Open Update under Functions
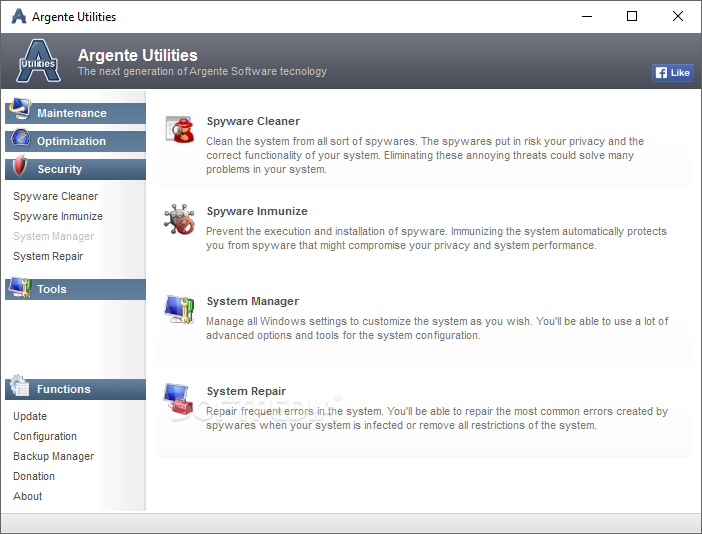The width and height of the screenshot is (702, 534). coord(30,416)
